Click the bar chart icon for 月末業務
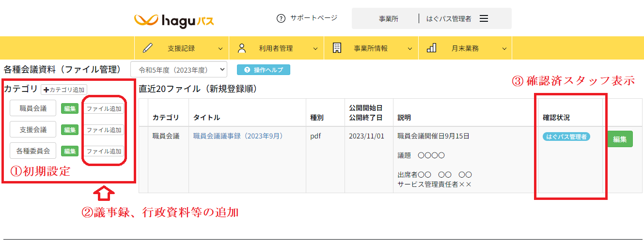 tap(431, 48)
